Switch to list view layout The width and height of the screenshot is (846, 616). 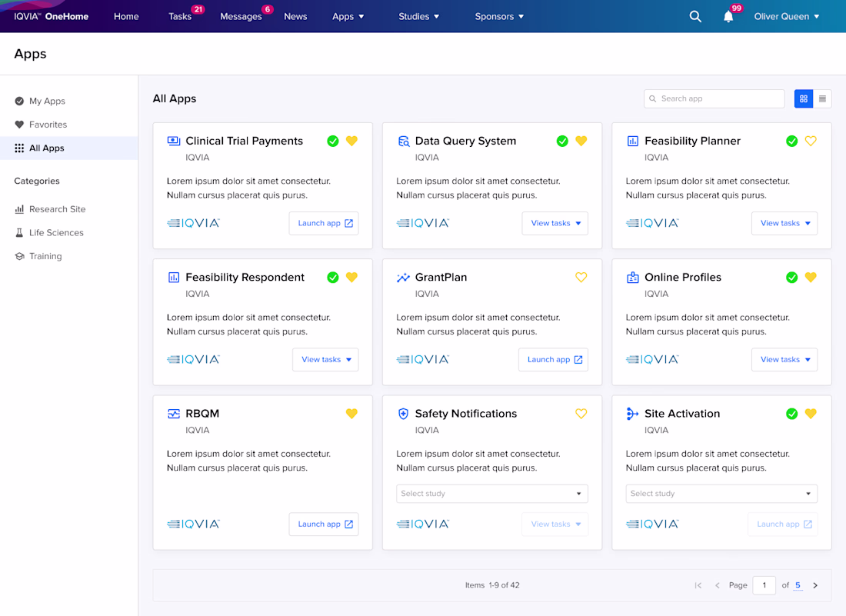(822, 98)
